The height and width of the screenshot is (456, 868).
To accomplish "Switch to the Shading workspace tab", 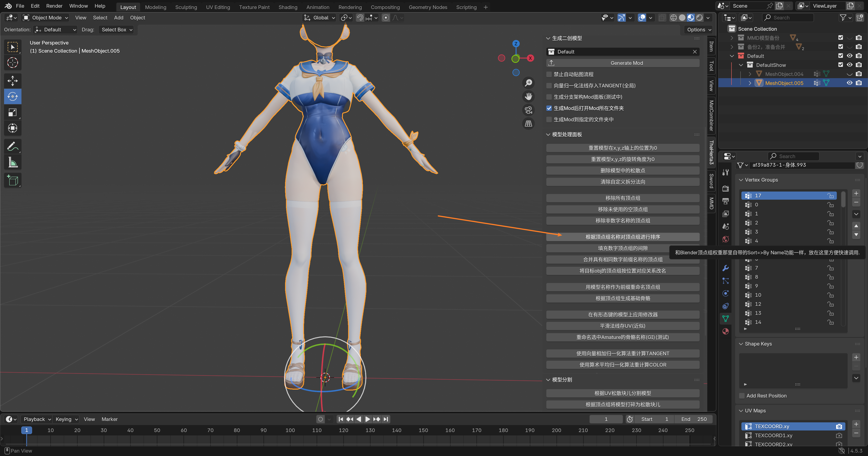I will tap(288, 7).
